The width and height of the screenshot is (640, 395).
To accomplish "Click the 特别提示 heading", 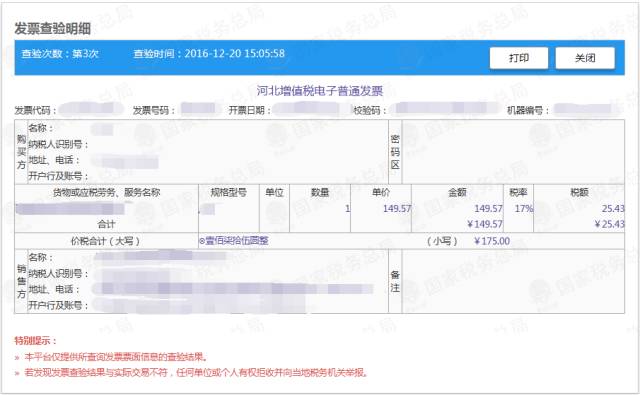I will 35,340.
